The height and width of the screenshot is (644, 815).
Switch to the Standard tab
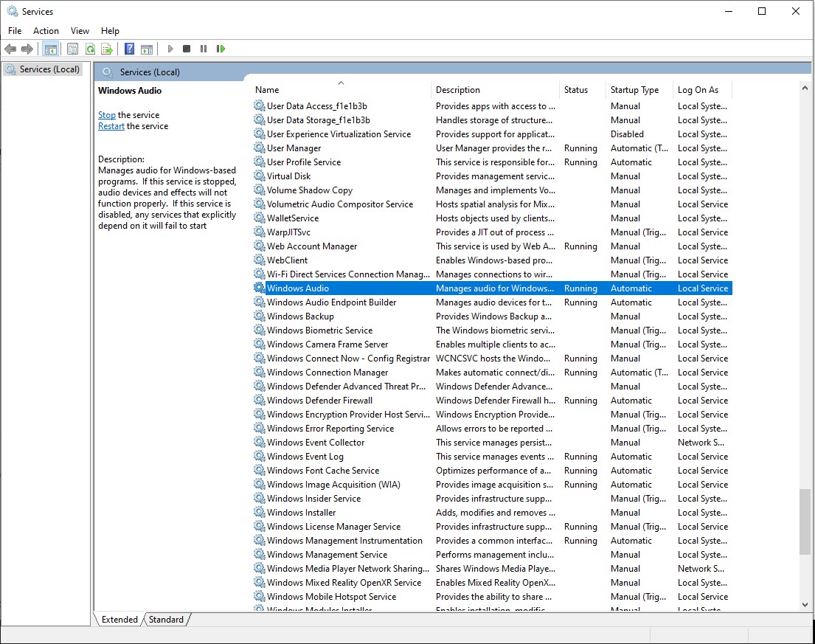[x=167, y=620]
